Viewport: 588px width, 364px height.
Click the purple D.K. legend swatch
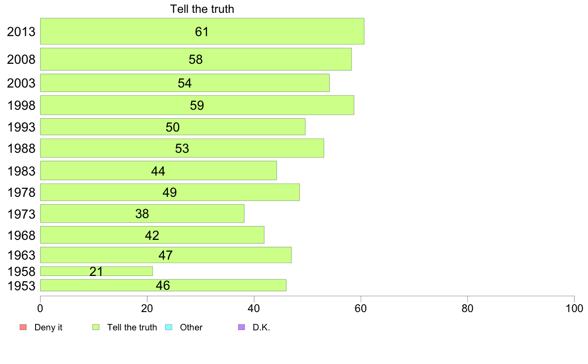point(242,327)
